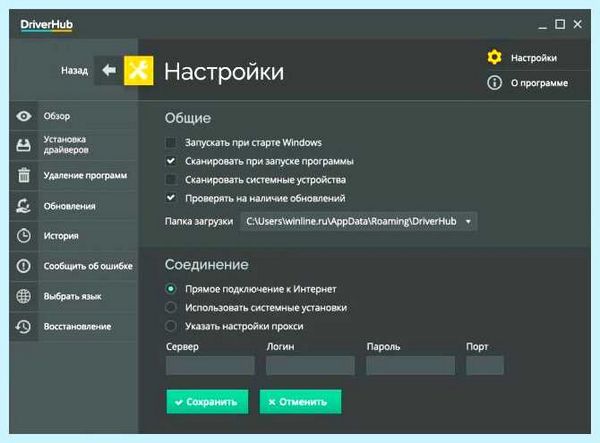
Task: Open Сообщить об ошибке item
Action: click(73, 265)
